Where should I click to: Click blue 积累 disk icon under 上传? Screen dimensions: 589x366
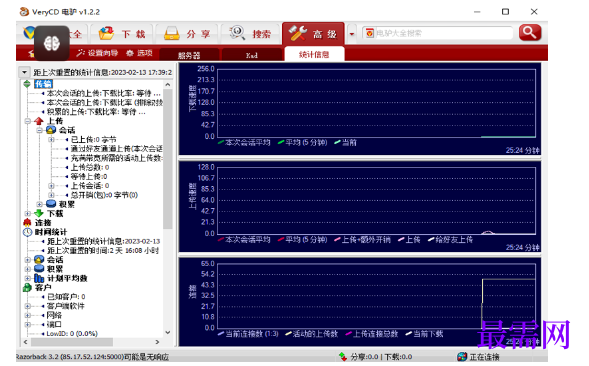point(51,204)
